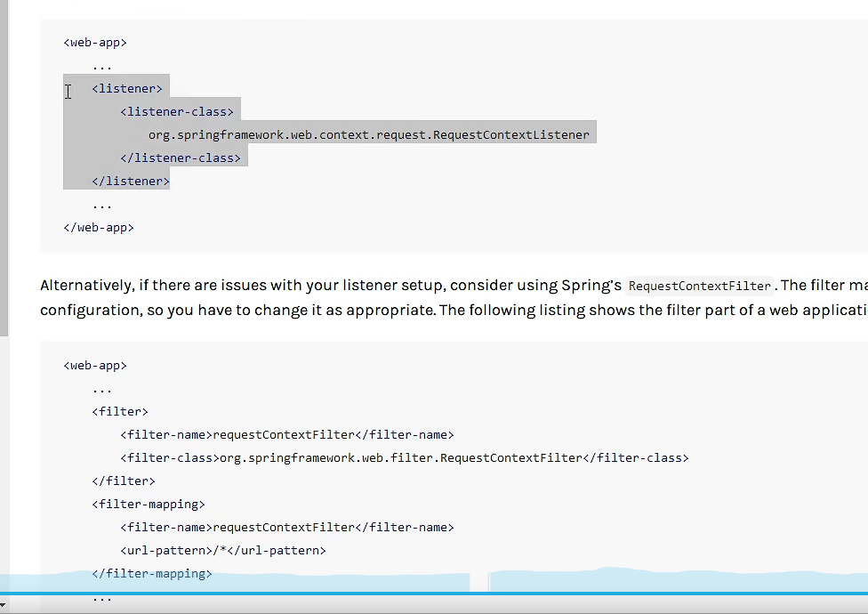
Task: Click the "<filter>" opening tag
Action: coord(120,411)
